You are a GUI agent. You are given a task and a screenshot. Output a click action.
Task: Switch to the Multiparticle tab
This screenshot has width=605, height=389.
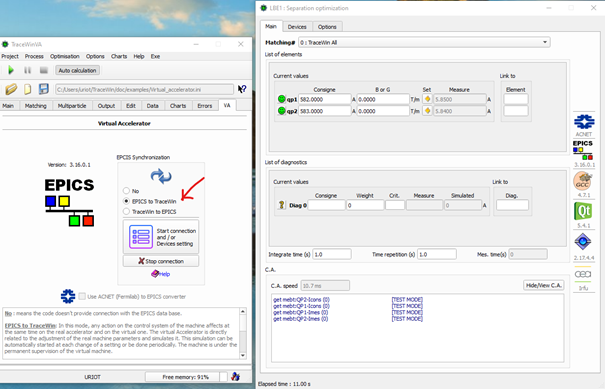pyautogui.click(x=72, y=106)
